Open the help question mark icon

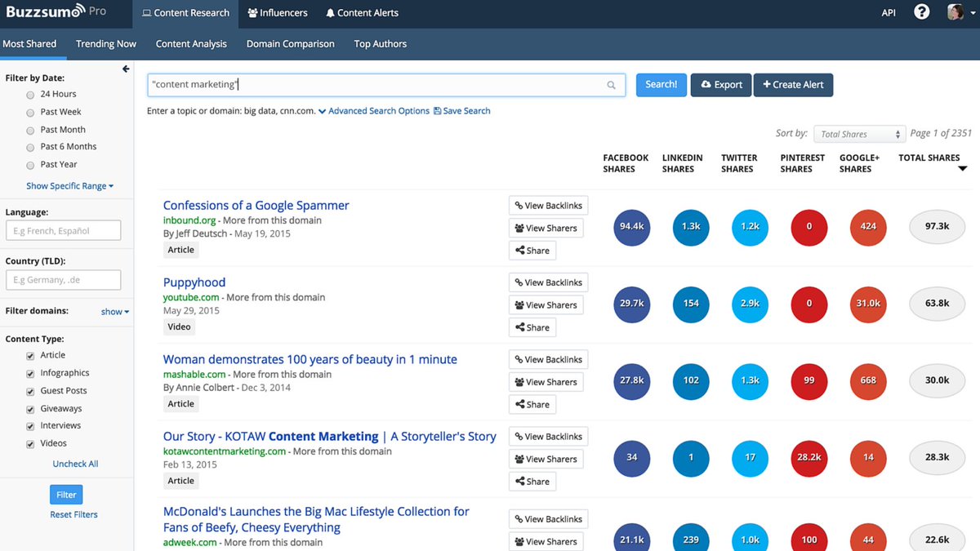[921, 11]
